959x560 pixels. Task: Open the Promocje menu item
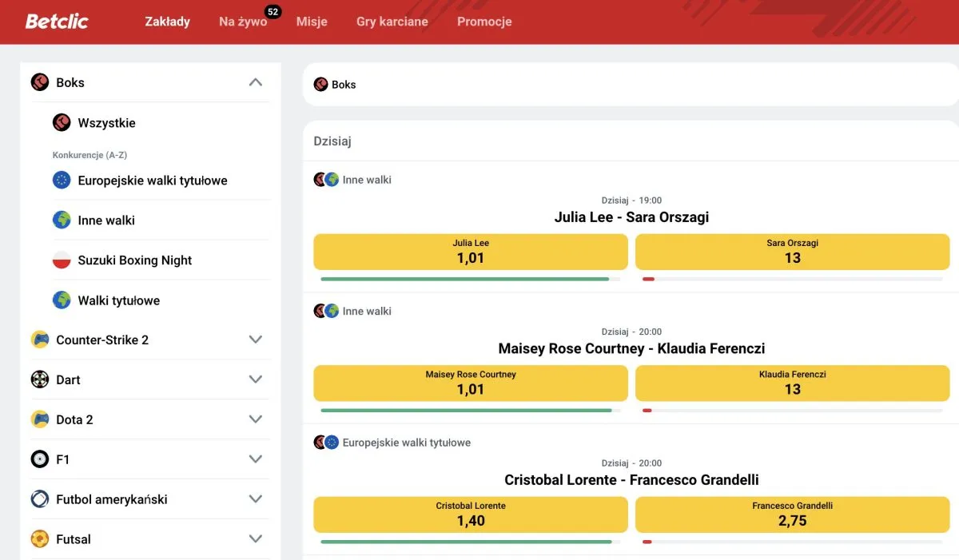pos(484,22)
